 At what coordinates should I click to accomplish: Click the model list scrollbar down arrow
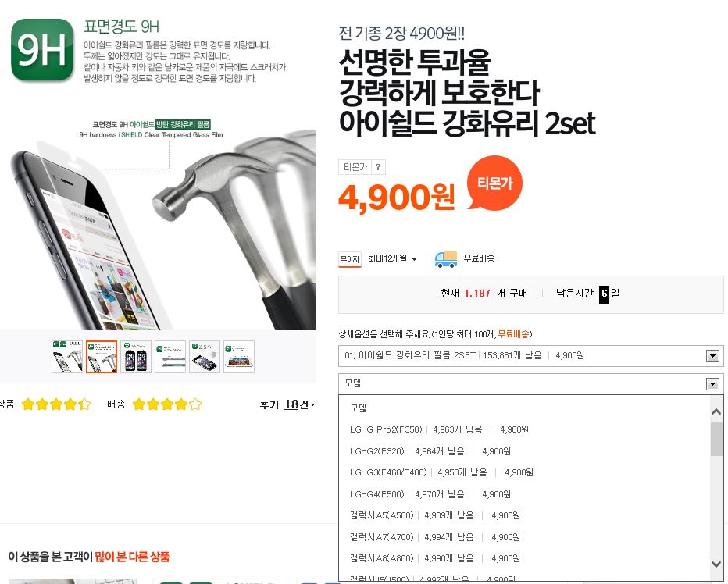point(716,564)
